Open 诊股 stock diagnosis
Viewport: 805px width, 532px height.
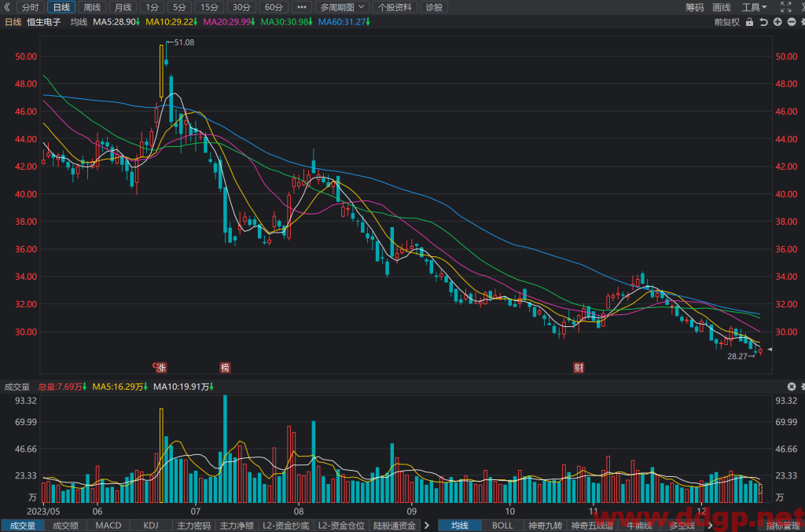point(434,7)
